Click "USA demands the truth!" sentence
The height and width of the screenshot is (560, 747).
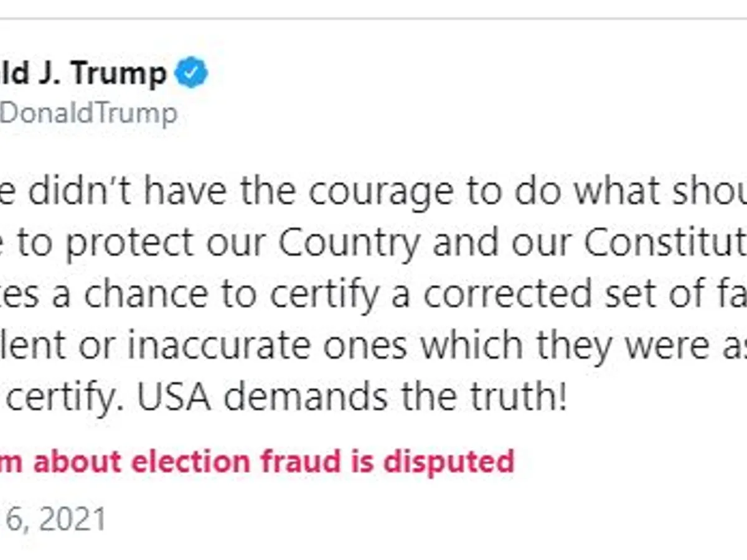[x=352, y=397]
